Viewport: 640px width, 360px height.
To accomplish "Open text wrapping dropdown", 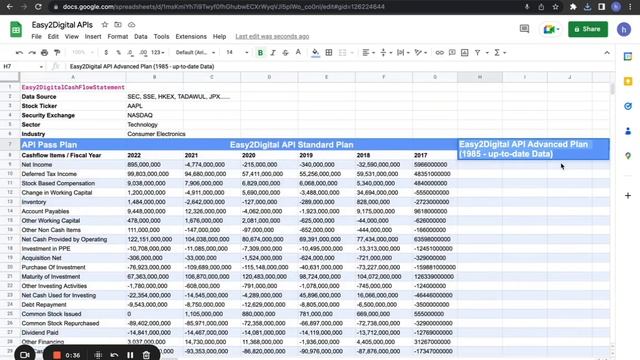I will (x=403, y=53).
